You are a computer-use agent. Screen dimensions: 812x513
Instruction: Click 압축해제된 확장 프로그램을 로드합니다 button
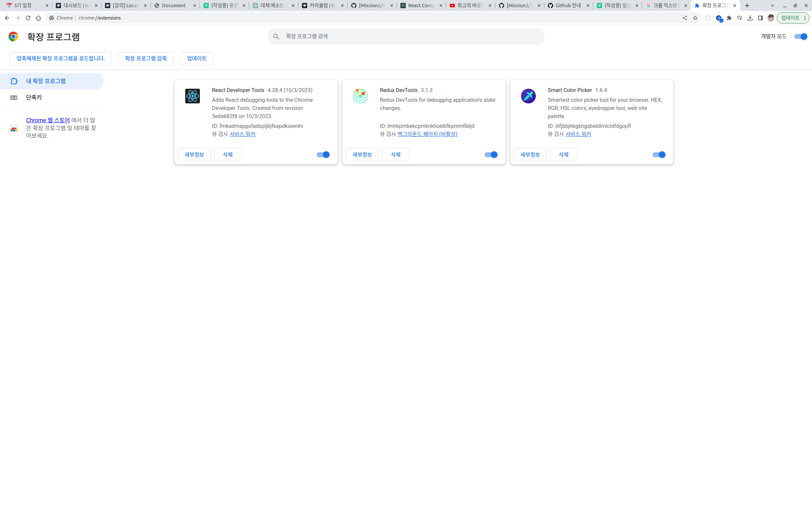(61, 59)
